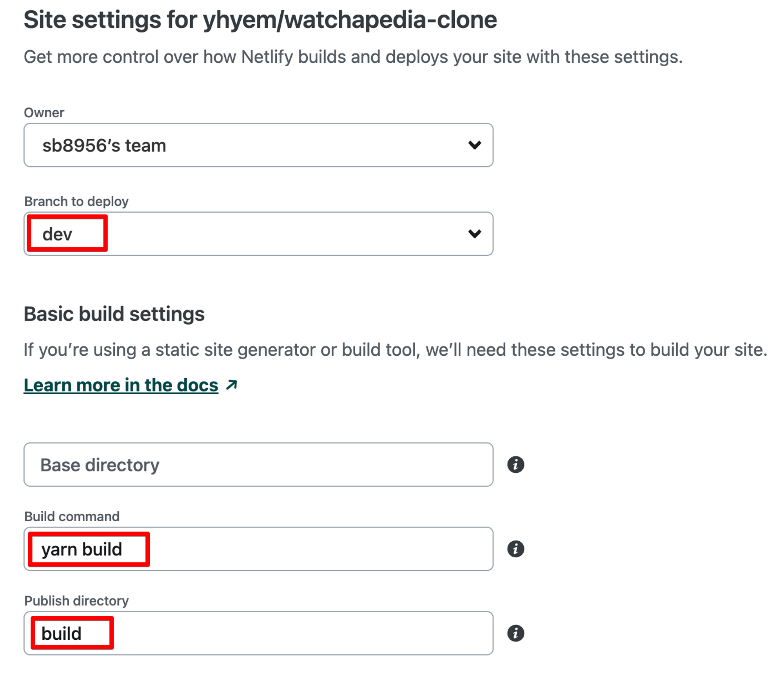Click the "Build command" label
The image size is (784, 677).
[x=72, y=516]
